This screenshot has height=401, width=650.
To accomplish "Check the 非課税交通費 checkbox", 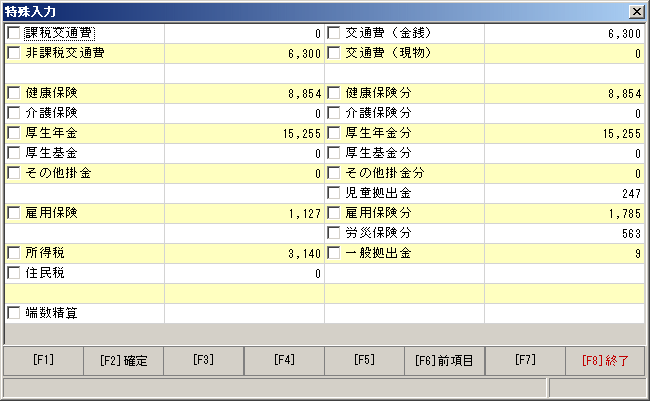I will point(14,53).
